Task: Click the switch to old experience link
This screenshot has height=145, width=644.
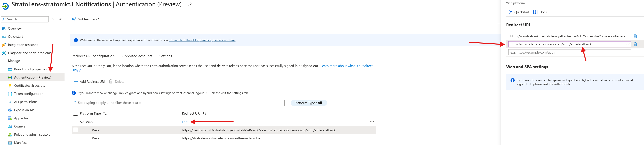Action: coord(202,40)
